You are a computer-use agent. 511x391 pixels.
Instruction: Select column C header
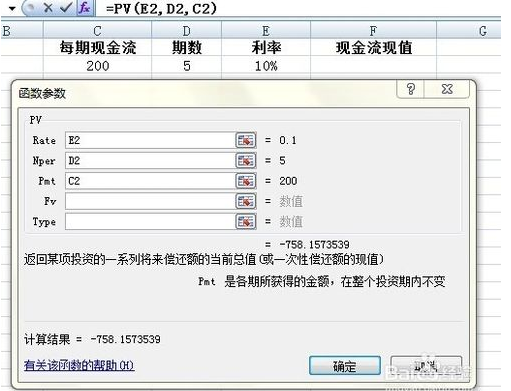(x=97, y=31)
